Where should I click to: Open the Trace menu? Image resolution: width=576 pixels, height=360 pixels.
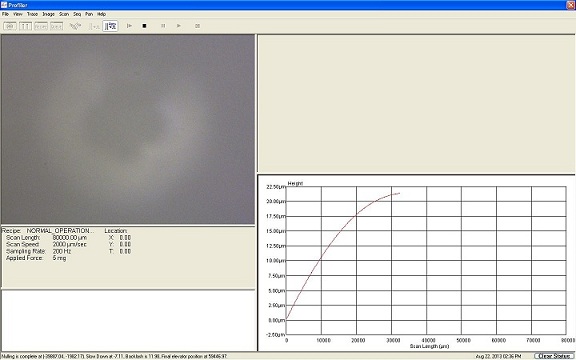[32, 14]
